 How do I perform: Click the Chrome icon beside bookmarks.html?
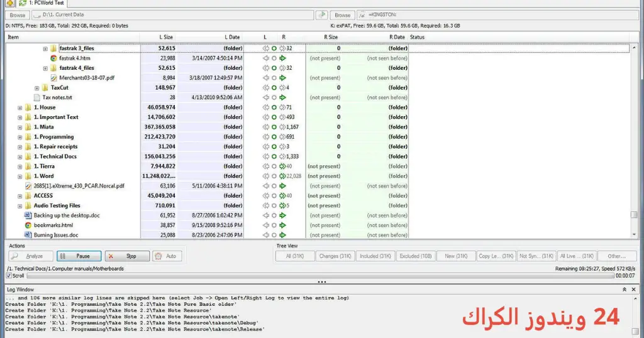[x=28, y=225]
